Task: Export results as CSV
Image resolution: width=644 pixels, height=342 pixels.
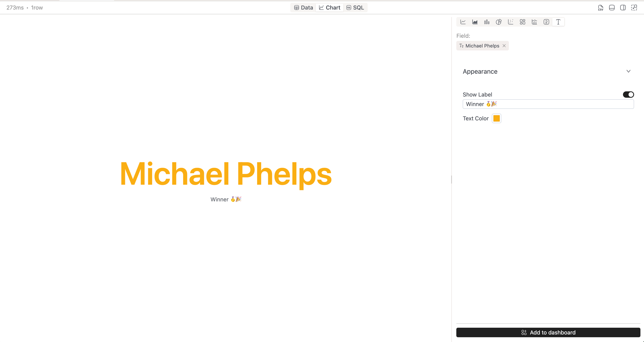Action: pos(601,8)
